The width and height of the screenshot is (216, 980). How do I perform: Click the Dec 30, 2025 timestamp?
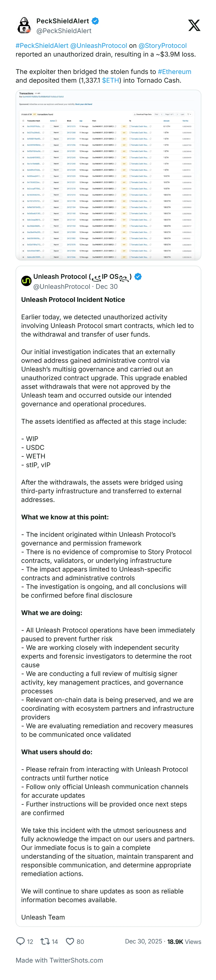coord(143,941)
